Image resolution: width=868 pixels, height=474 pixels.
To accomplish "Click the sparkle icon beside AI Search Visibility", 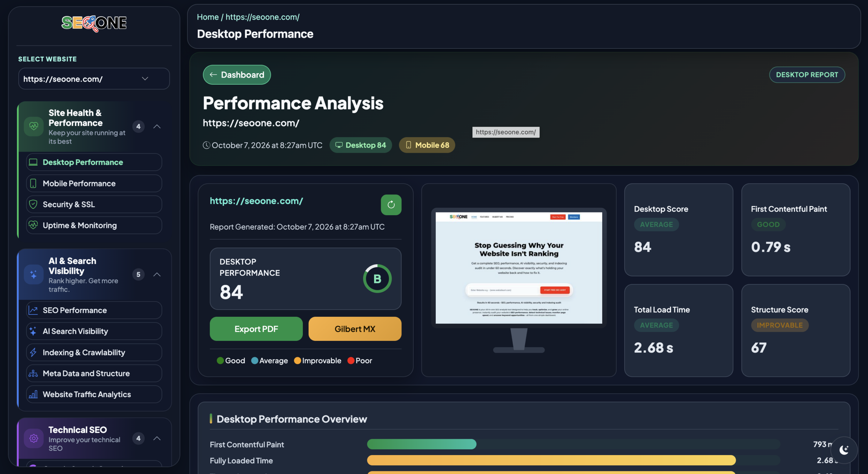I will click(x=33, y=331).
